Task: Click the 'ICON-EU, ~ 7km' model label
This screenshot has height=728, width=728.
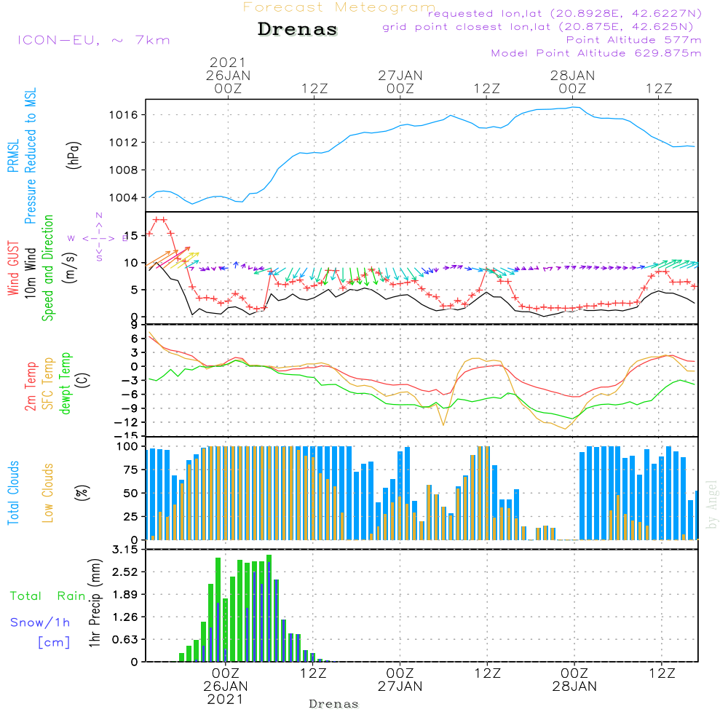Action: (93, 39)
